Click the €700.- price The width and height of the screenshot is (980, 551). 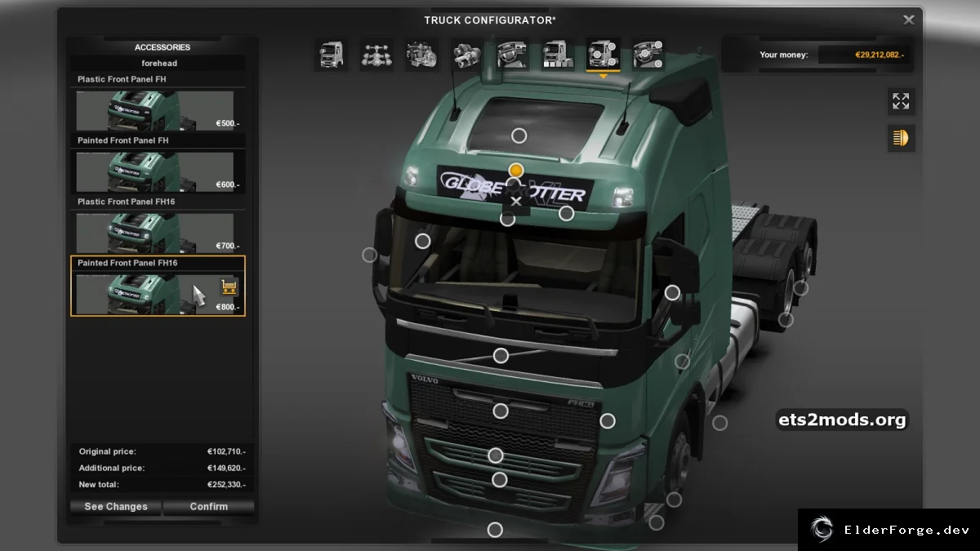(228, 247)
